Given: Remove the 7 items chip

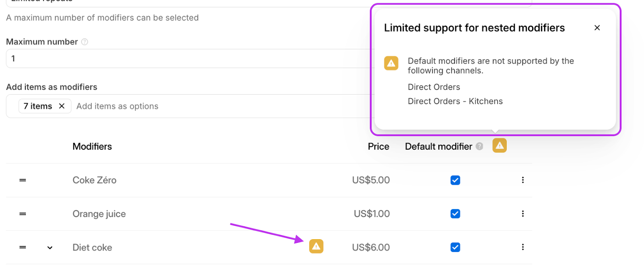Looking at the screenshot, I should [62, 106].
